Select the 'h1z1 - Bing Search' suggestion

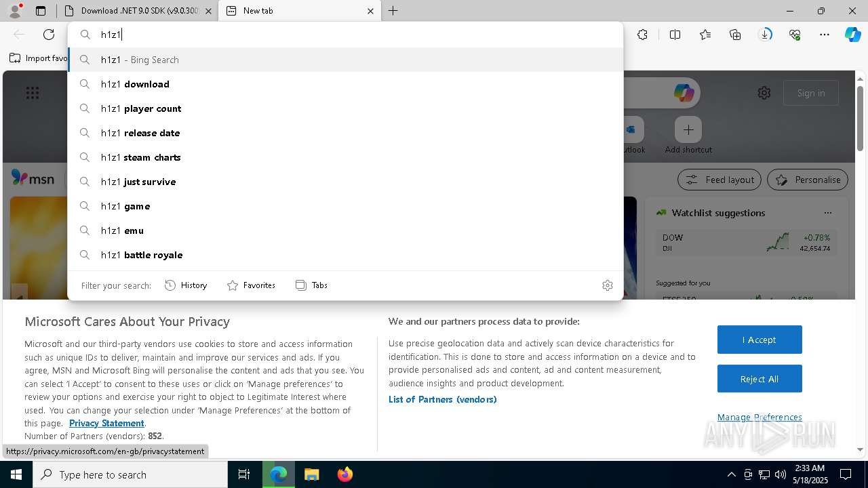click(345, 60)
